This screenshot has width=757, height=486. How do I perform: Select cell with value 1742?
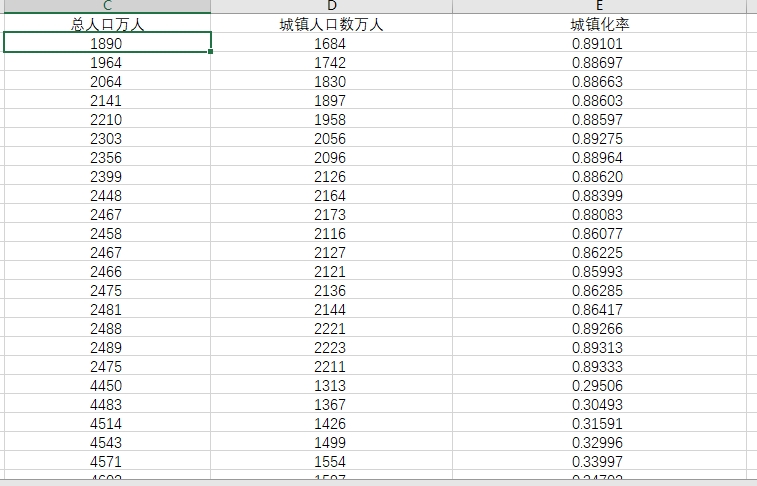click(332, 62)
